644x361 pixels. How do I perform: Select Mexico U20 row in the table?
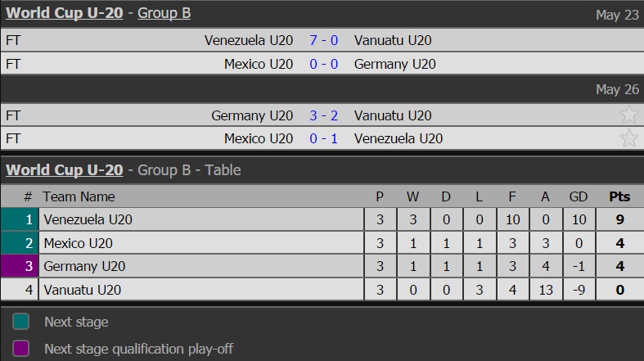pyautogui.click(x=78, y=242)
